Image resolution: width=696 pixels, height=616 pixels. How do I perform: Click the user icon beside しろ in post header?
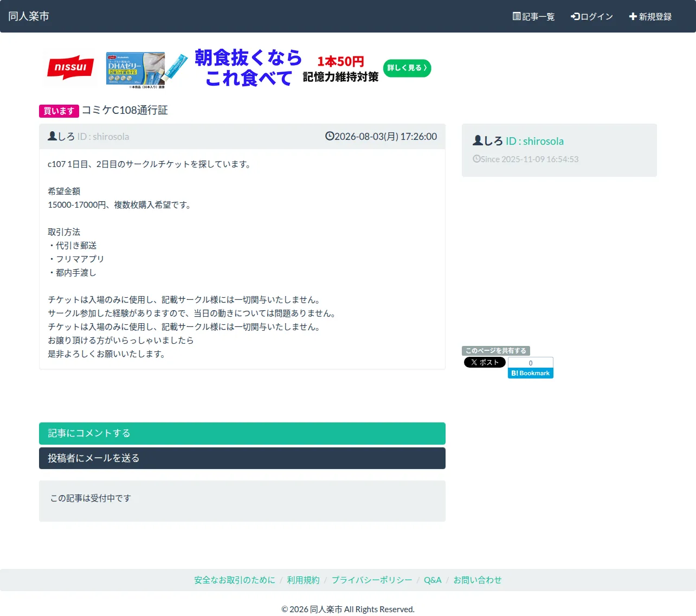coord(52,136)
